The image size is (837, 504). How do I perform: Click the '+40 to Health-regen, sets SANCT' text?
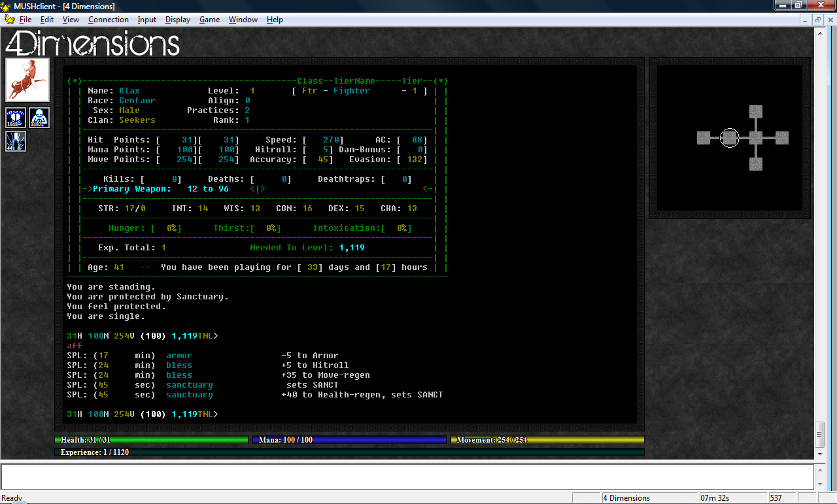[x=362, y=395]
